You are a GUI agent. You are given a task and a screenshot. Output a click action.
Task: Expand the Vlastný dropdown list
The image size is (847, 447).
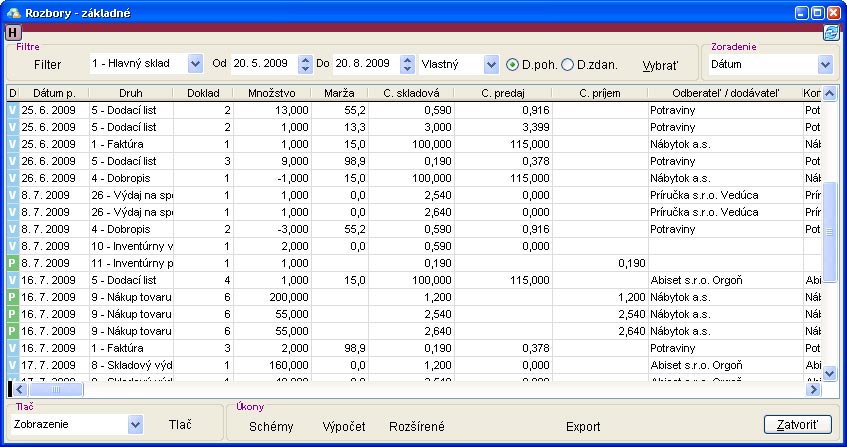pyautogui.click(x=490, y=64)
